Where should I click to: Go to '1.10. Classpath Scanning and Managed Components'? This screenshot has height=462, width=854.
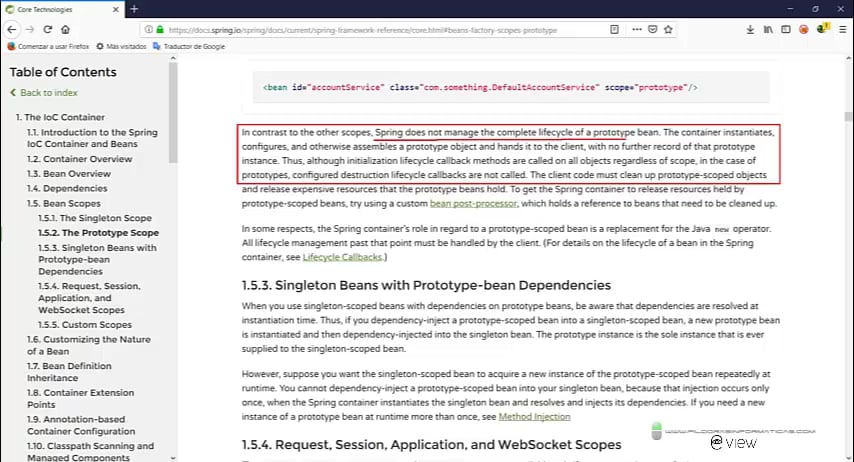pyautogui.click(x=90, y=452)
